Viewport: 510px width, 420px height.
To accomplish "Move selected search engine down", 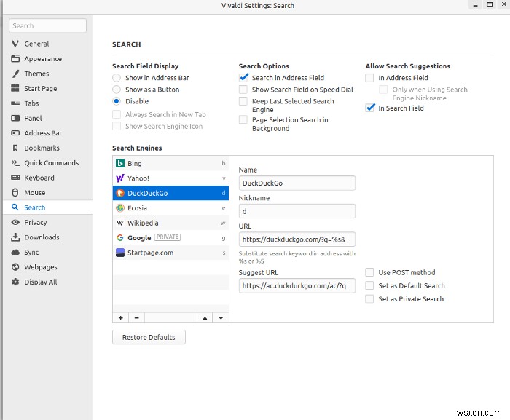I will click(x=221, y=317).
